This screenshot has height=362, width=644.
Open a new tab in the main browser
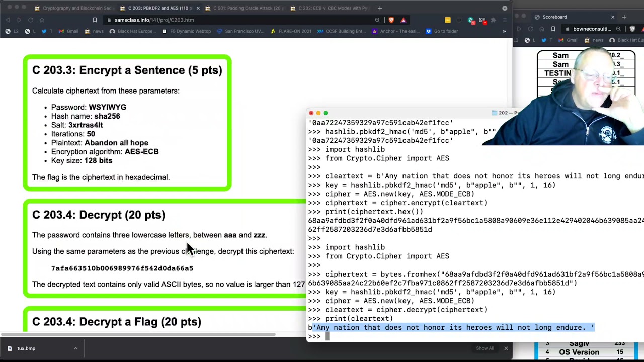380,8
